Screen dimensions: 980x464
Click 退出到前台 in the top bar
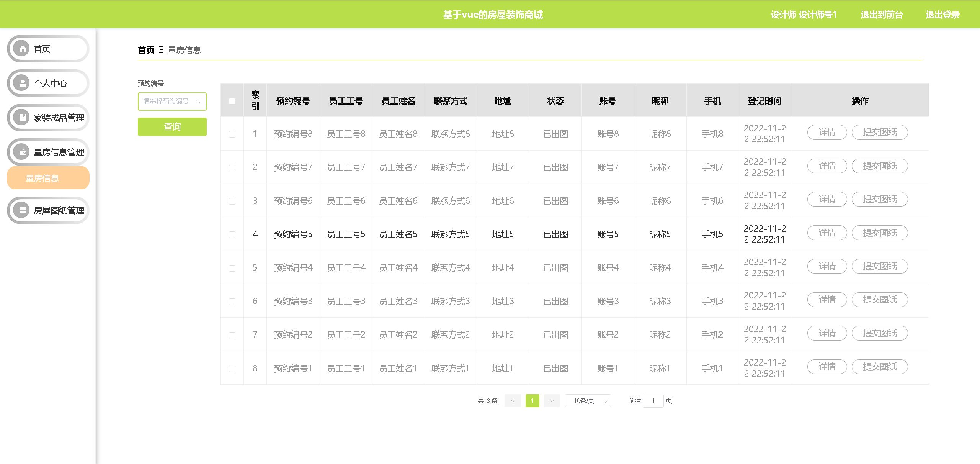pyautogui.click(x=882, y=15)
